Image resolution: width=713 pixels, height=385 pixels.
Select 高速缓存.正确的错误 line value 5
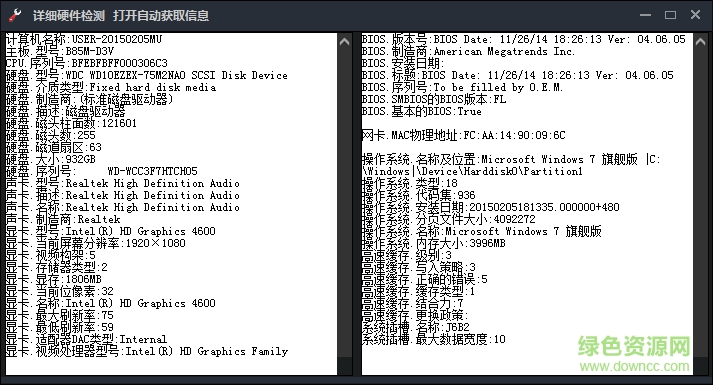(x=424, y=279)
